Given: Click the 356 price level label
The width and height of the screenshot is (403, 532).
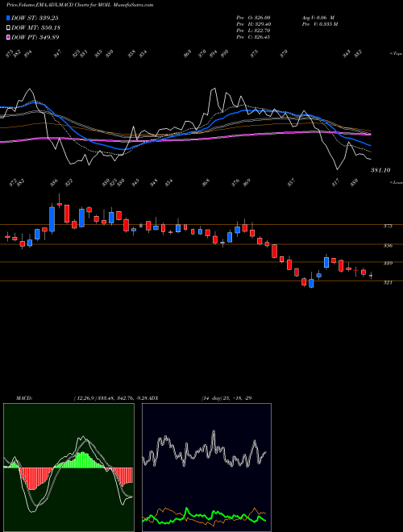Looking at the screenshot, I should (388, 246).
